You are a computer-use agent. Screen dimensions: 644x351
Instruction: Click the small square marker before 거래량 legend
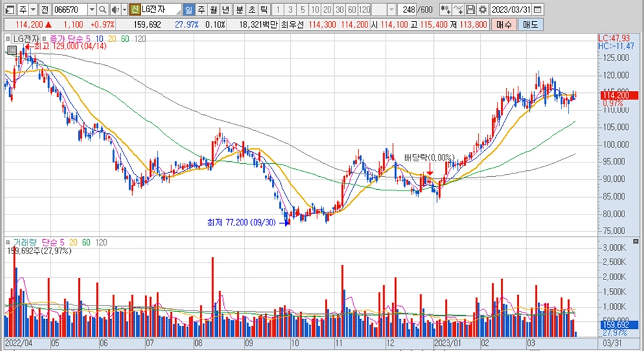(8, 242)
